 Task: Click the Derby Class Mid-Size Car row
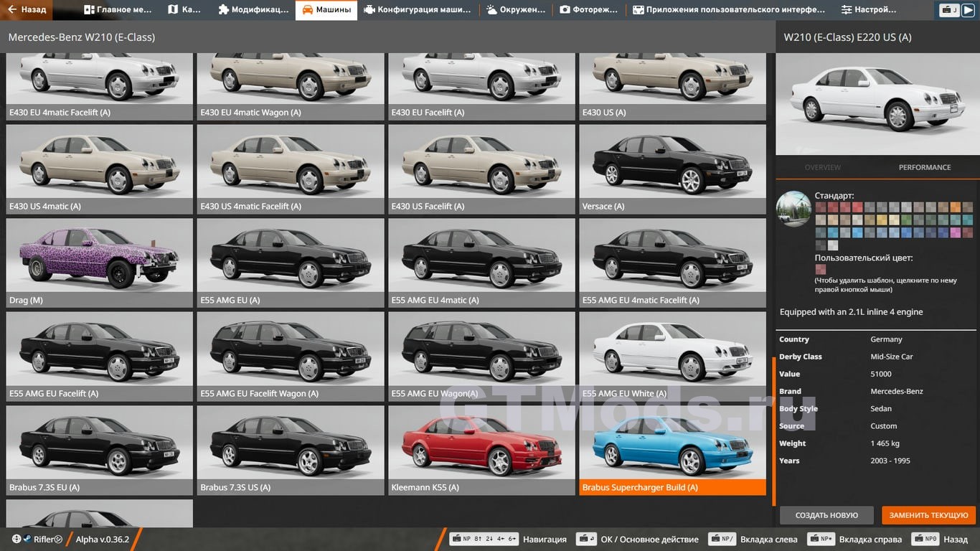coord(877,357)
